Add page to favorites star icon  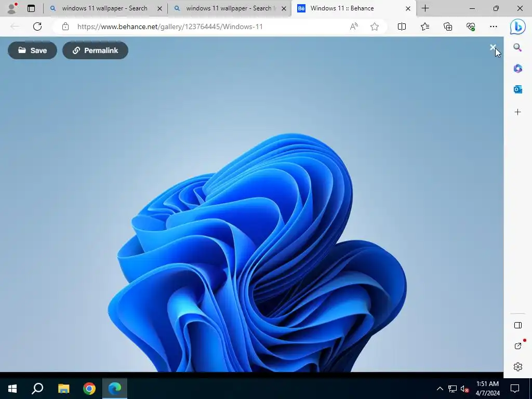point(375,26)
